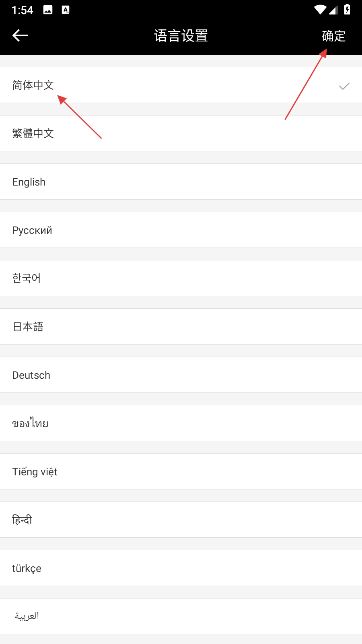
Task: Tap the image notification icon
Action: tap(48, 10)
